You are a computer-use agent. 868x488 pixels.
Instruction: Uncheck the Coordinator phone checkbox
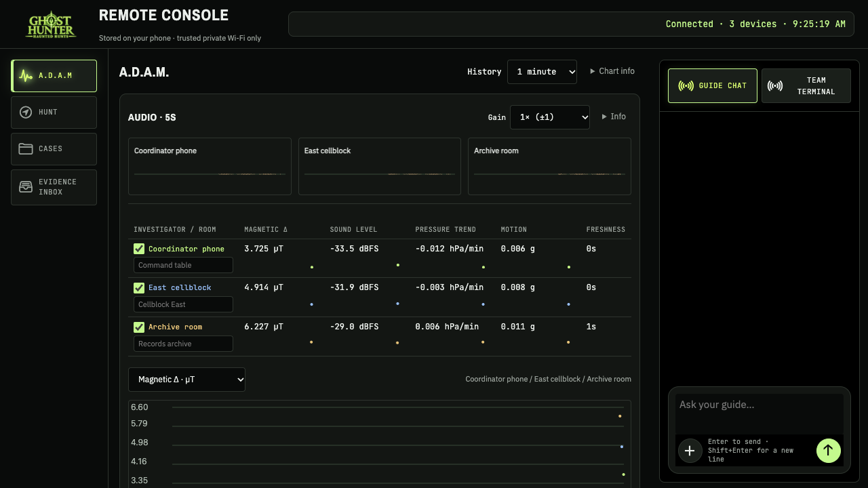tap(139, 249)
